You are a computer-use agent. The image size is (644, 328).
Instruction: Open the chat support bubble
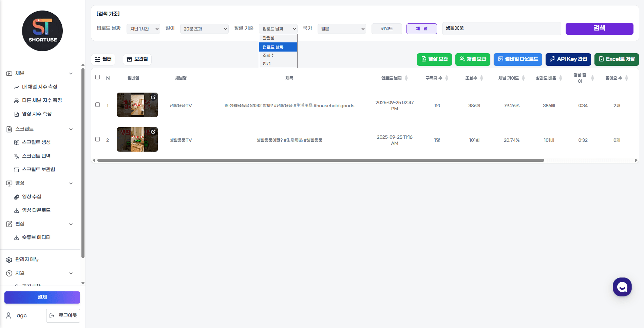pyautogui.click(x=622, y=287)
